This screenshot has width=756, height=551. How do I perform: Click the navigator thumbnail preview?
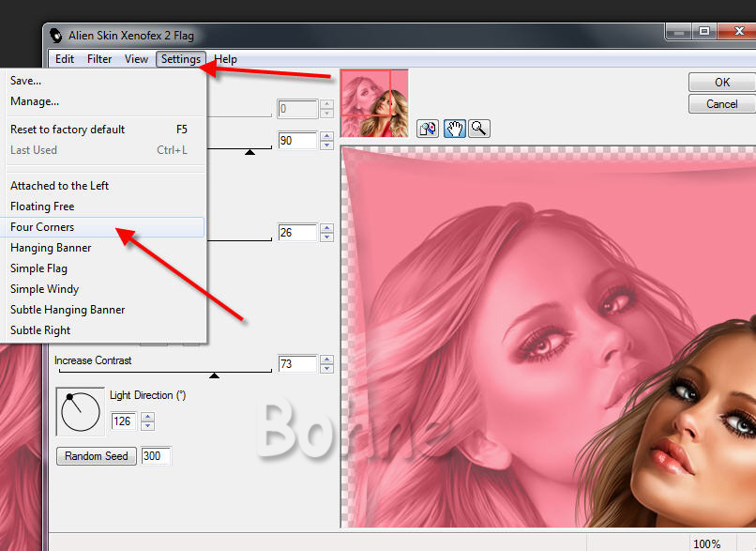pos(374,103)
